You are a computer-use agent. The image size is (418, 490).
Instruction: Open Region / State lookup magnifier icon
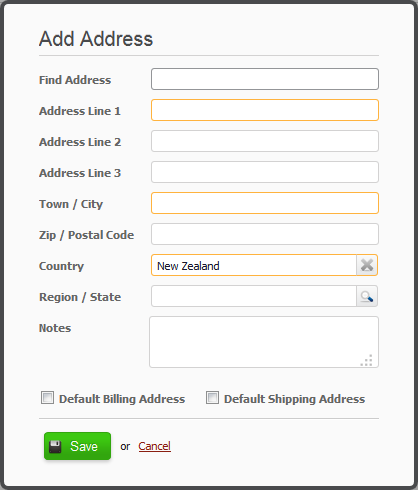367,296
